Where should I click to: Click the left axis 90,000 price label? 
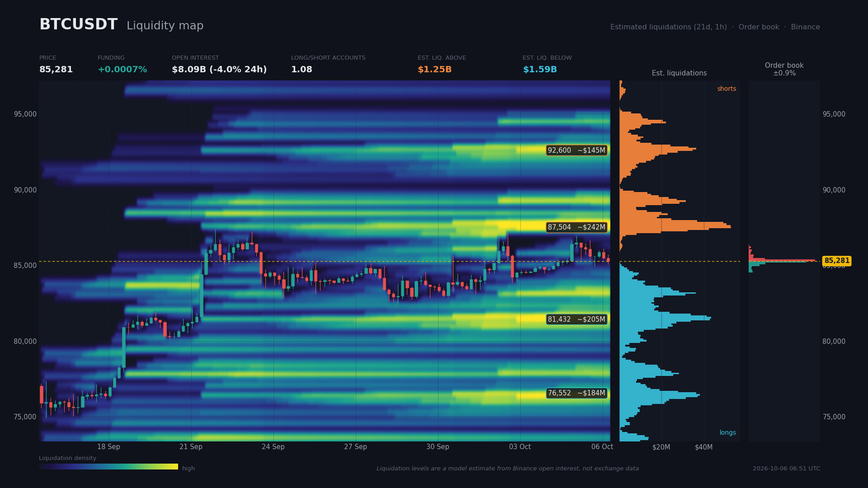[x=25, y=190]
